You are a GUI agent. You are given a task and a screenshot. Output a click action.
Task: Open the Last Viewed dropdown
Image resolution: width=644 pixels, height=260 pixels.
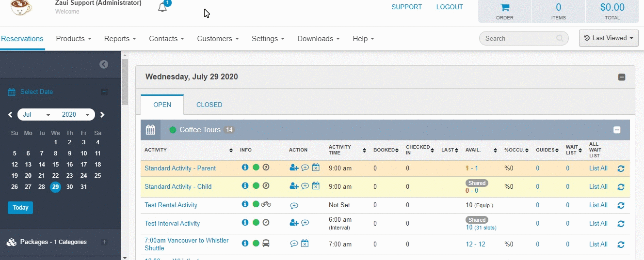[609, 38]
